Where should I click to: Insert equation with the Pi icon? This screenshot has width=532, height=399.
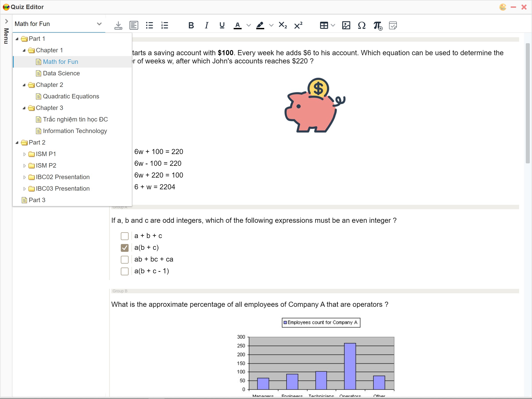pos(377,25)
